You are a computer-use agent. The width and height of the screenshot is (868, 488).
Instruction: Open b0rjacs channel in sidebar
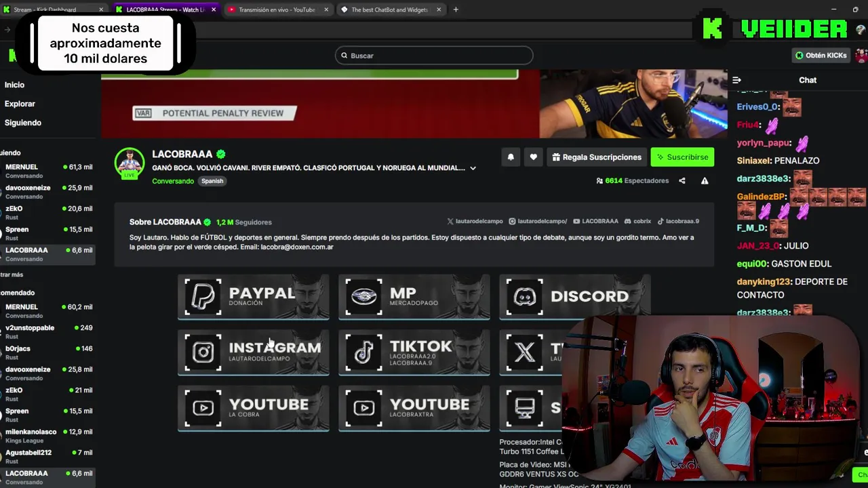(x=47, y=352)
